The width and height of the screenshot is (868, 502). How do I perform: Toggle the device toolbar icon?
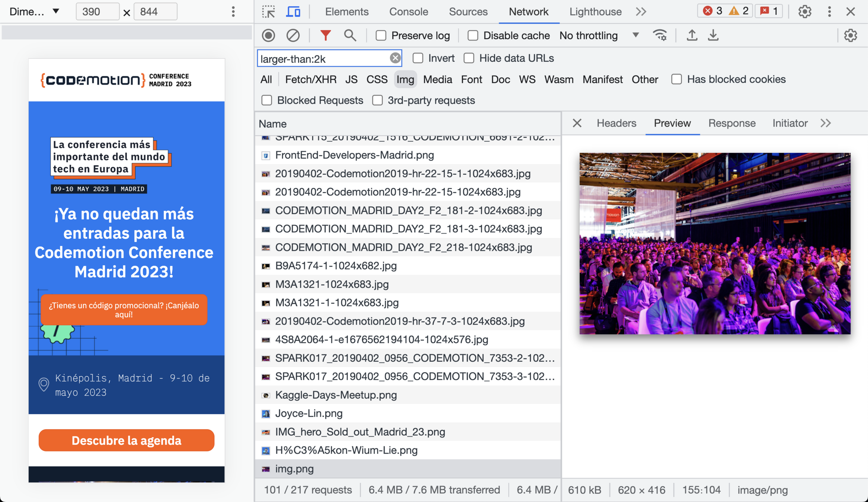[x=293, y=12]
